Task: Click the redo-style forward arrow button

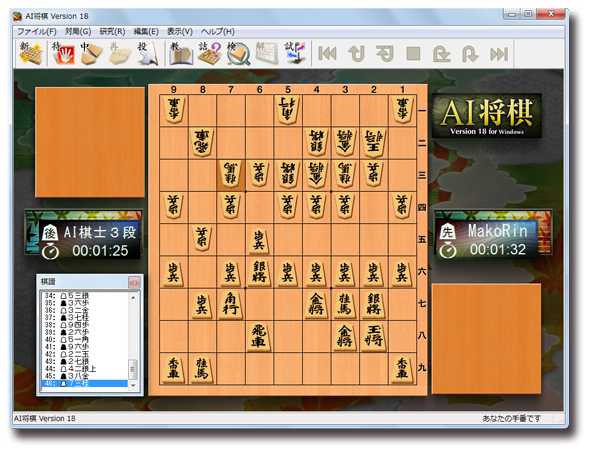Action: pyautogui.click(x=470, y=54)
